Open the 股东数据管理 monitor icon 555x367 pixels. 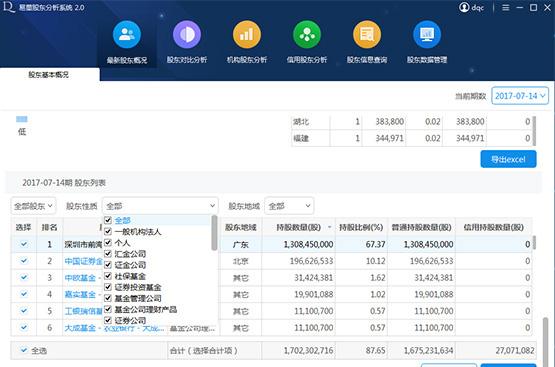(427, 35)
